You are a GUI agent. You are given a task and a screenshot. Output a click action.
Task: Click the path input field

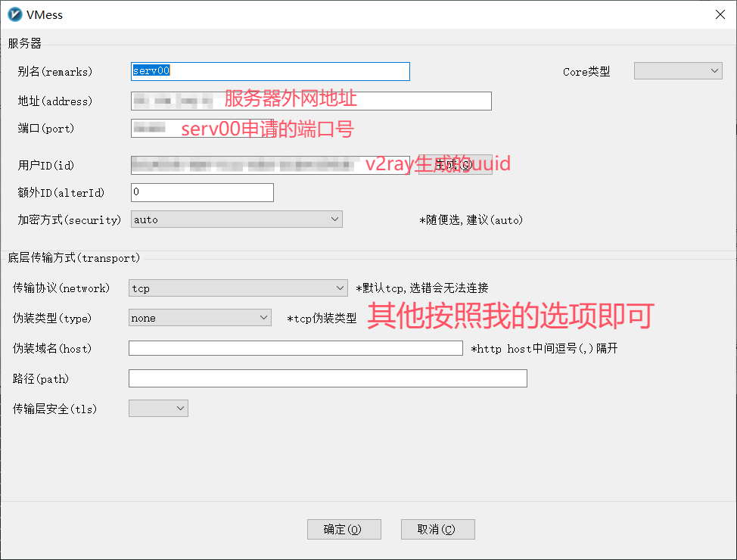tap(328, 378)
